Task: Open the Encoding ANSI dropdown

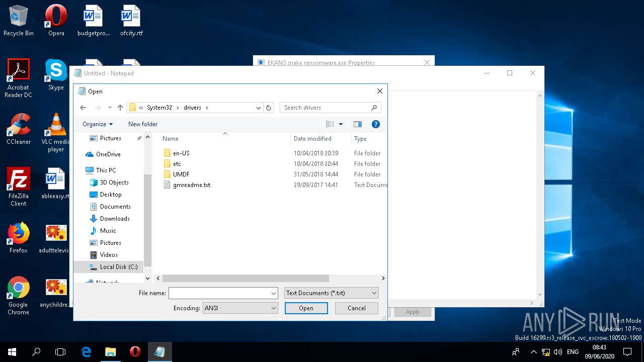Action: coord(240,308)
